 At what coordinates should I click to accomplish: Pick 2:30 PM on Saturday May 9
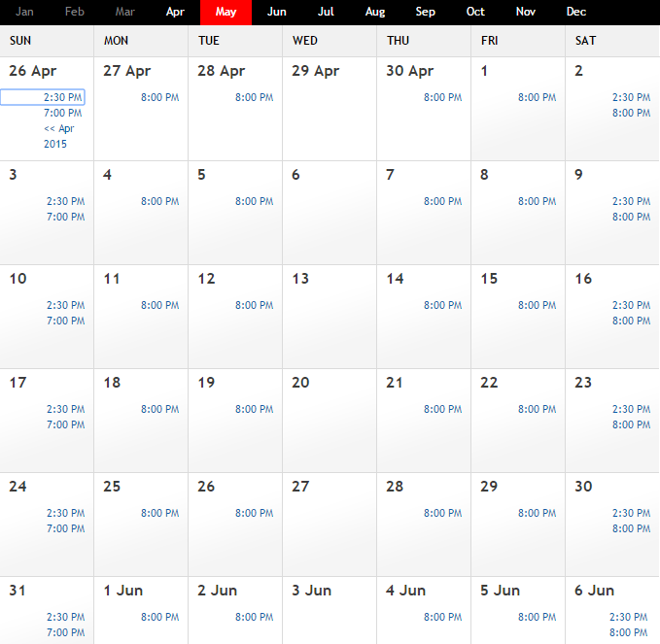click(632, 201)
